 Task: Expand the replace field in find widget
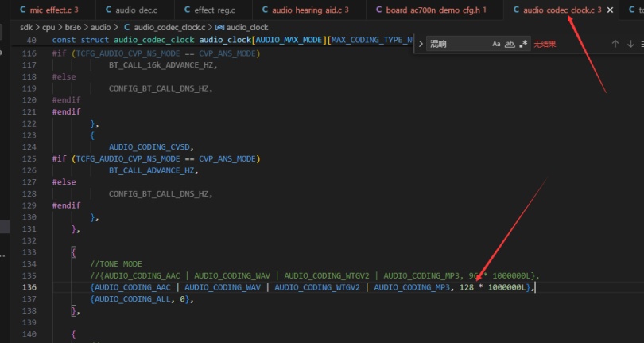click(421, 44)
